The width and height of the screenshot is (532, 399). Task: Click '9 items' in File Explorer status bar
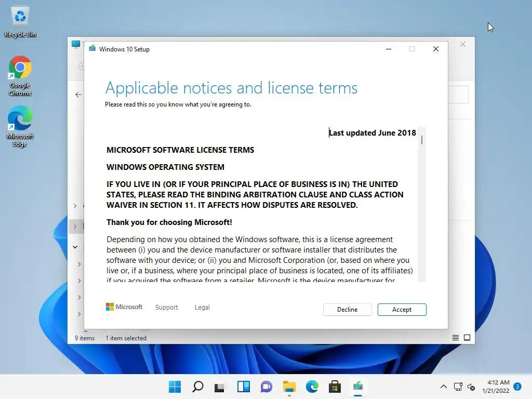pos(85,338)
